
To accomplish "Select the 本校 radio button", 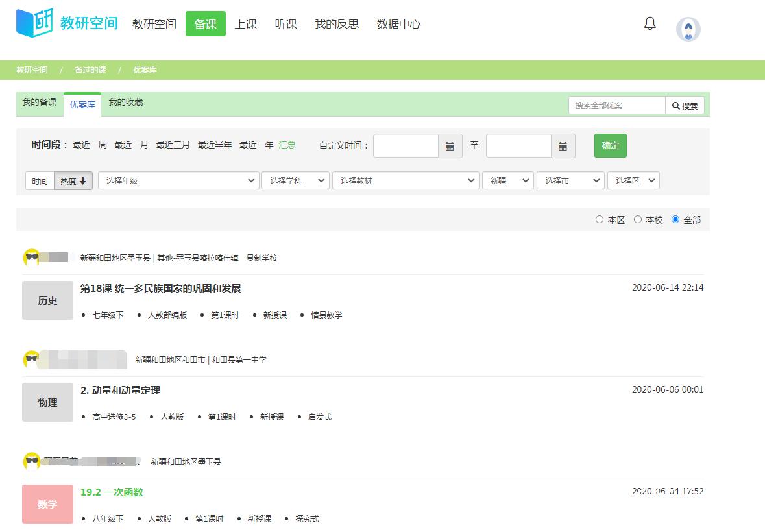I will click(x=638, y=220).
